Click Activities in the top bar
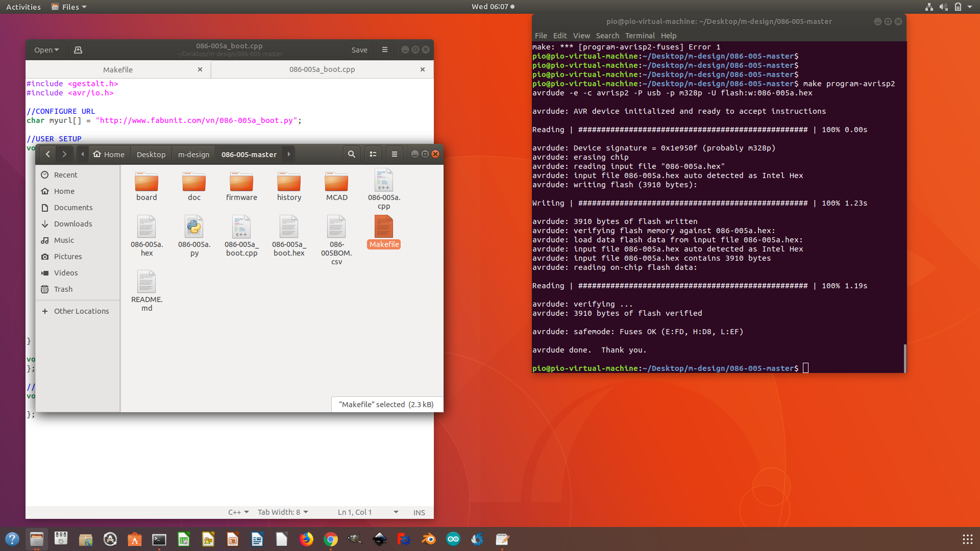Screen dimensions: 980x551 click(23, 7)
